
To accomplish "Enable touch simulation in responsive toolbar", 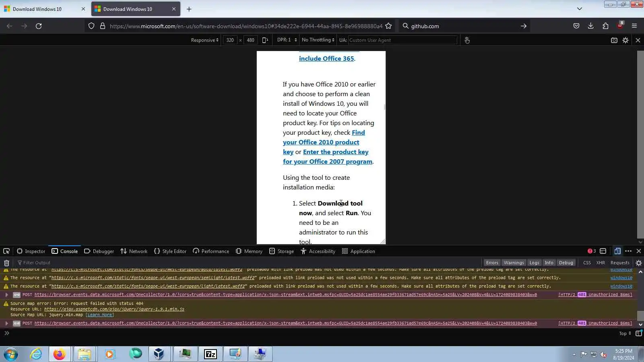I will (x=467, y=40).
